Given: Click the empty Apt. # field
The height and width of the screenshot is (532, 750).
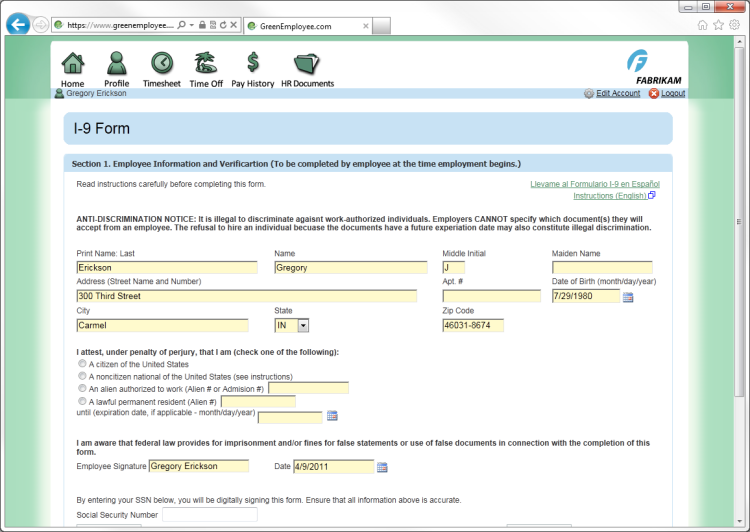Looking at the screenshot, I should (x=491, y=296).
